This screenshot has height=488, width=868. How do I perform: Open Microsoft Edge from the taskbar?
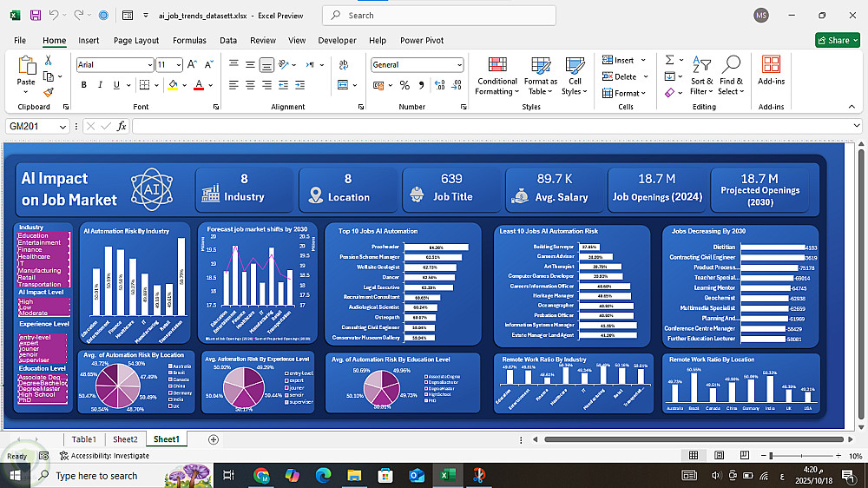point(323,475)
